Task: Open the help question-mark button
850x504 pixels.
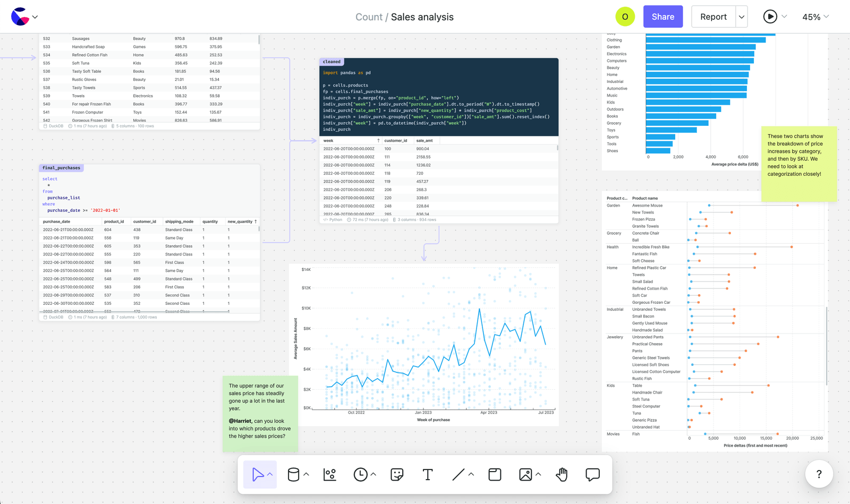Action: pos(819,474)
